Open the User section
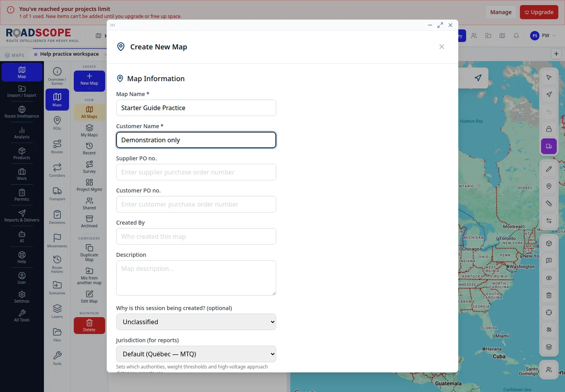 (x=22, y=278)
